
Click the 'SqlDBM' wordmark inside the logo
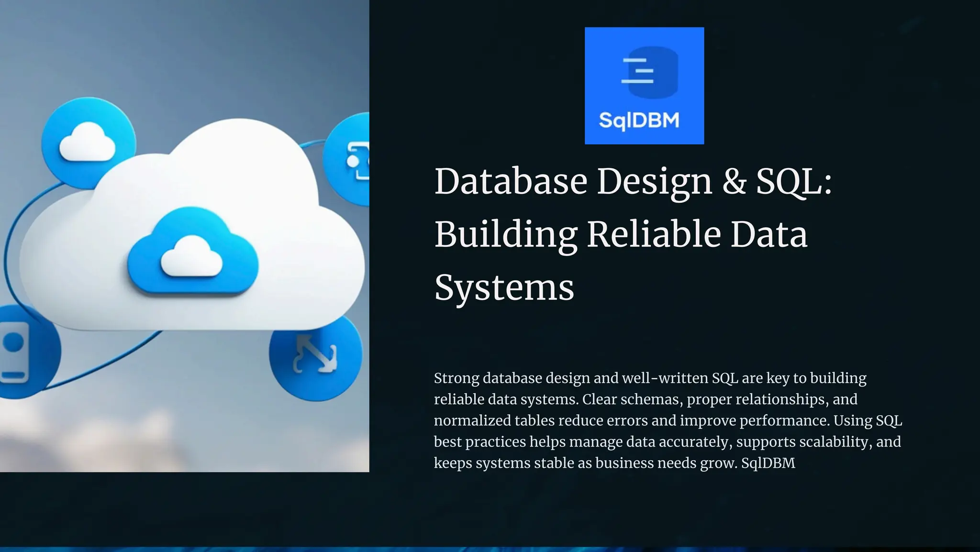pyautogui.click(x=639, y=120)
